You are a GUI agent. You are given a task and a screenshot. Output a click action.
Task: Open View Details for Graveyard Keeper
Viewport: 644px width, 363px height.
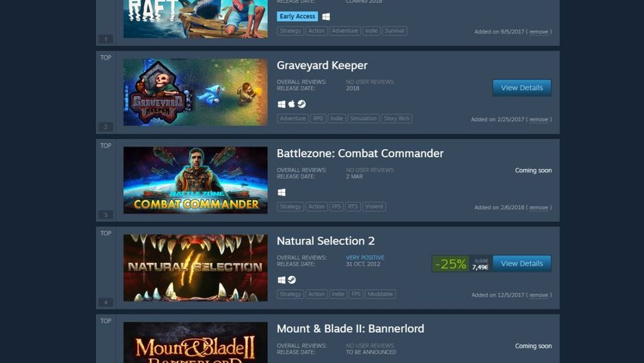521,88
